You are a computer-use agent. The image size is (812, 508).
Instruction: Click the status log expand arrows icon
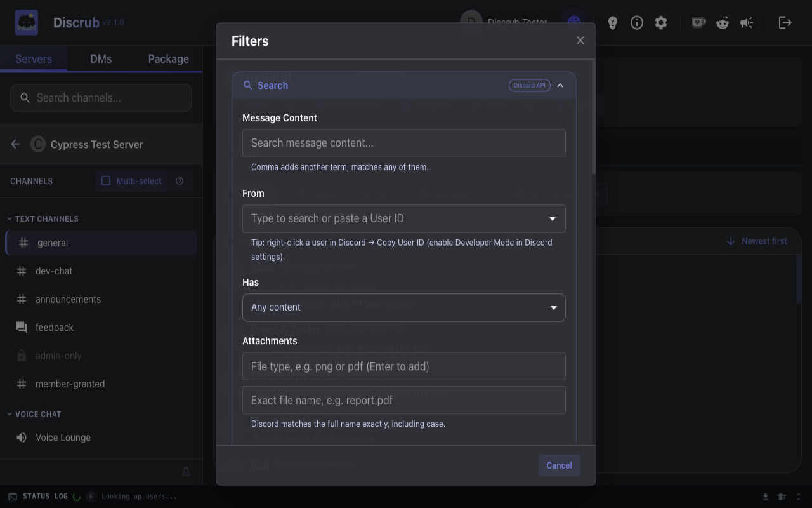click(x=799, y=497)
